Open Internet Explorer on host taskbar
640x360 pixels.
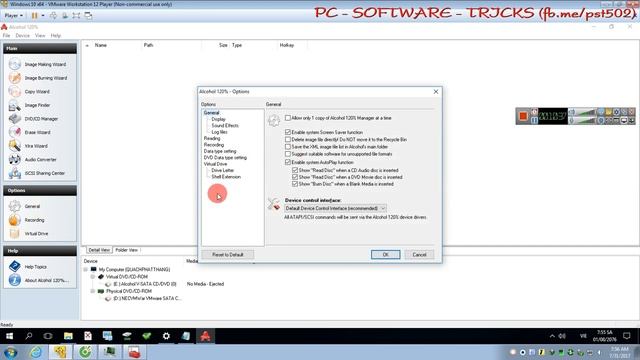click(x=36, y=352)
